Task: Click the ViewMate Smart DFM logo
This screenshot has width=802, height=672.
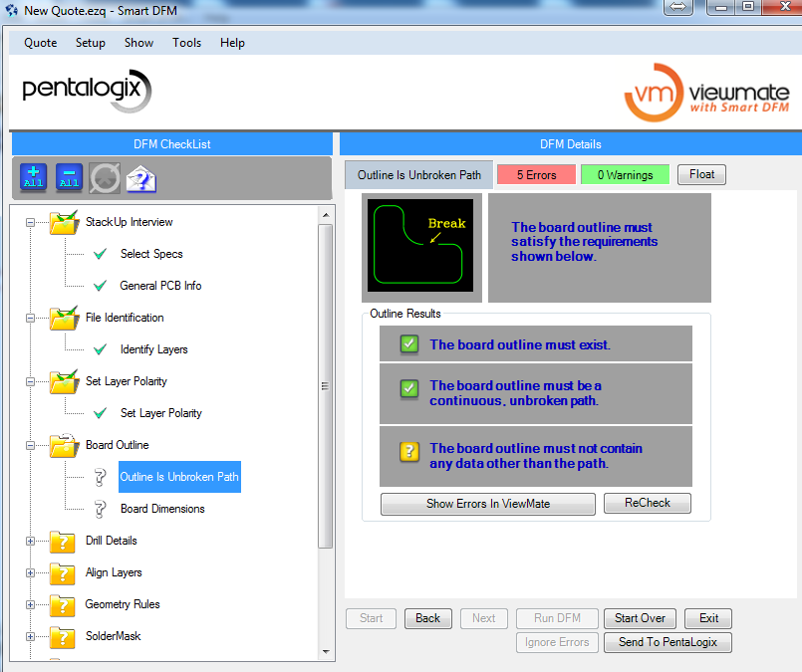Action: (x=707, y=92)
